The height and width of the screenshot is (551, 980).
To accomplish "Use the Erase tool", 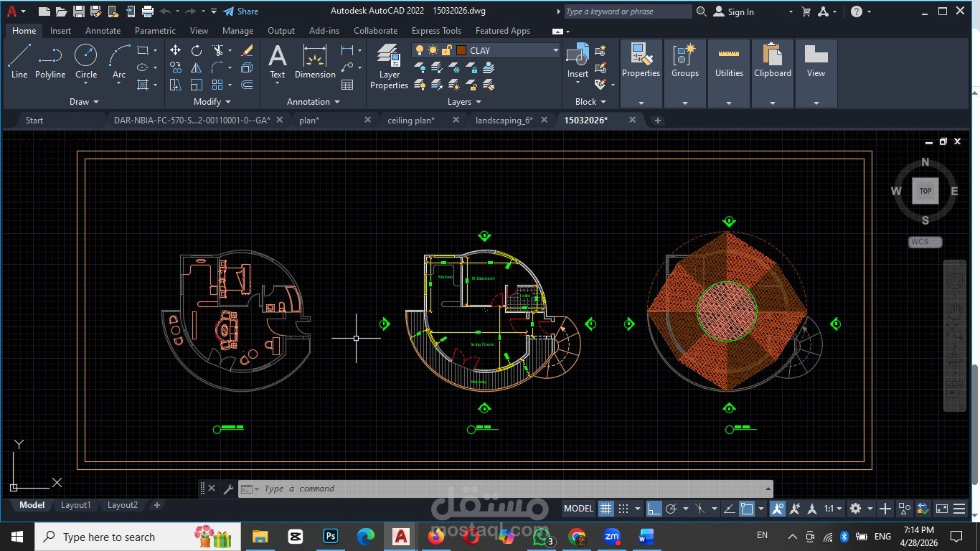I will click(248, 50).
